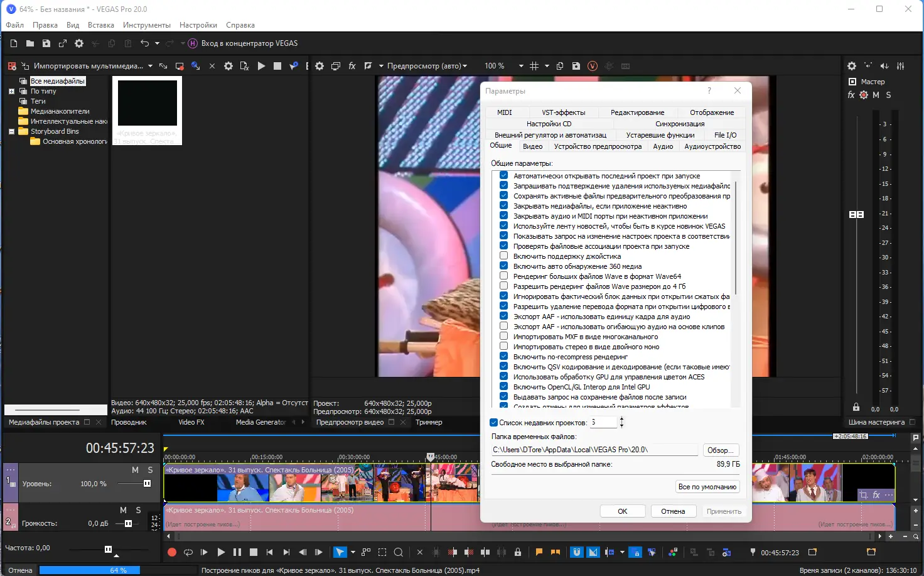Open the 'Импортировать мультимедиа' dropdown arrow
Image resolution: width=924 pixels, height=576 pixels.
pyautogui.click(x=151, y=66)
